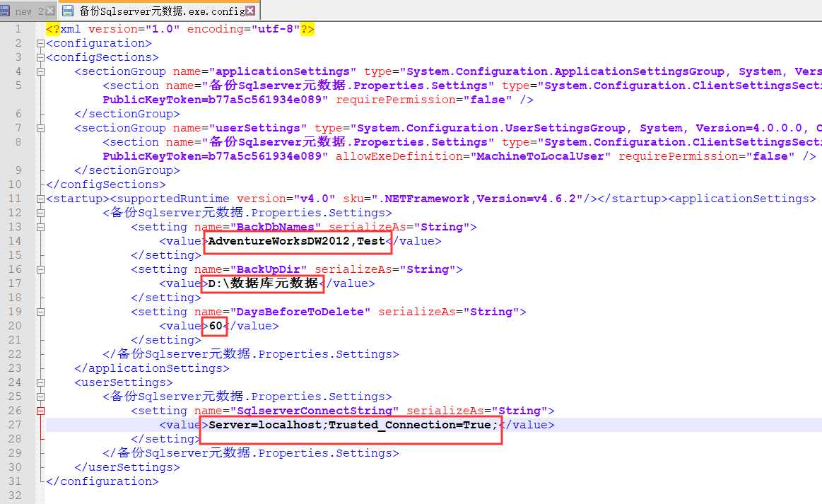Fold the applicationSettings sectionGroup on line 4
Viewport: 822px width, 504px height.
(x=40, y=72)
